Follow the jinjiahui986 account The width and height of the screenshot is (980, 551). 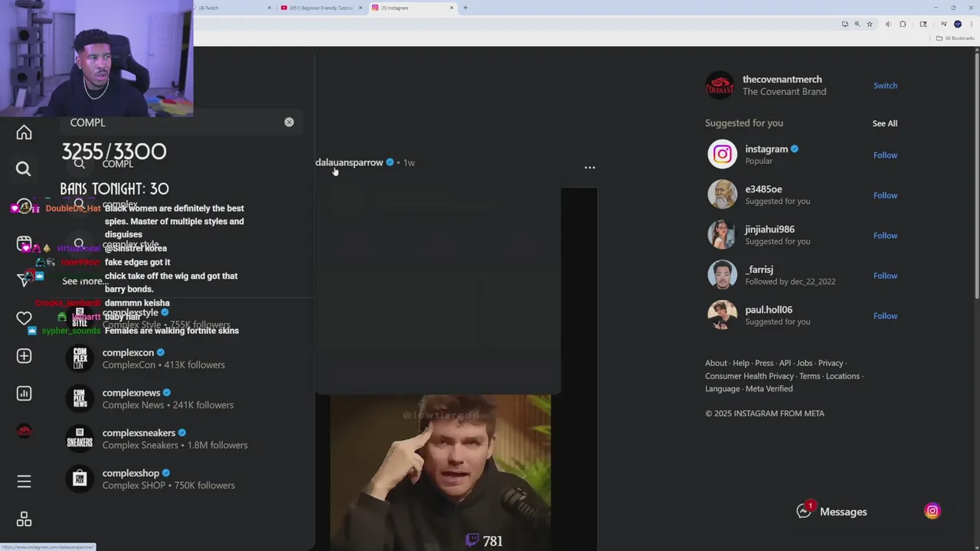click(885, 236)
